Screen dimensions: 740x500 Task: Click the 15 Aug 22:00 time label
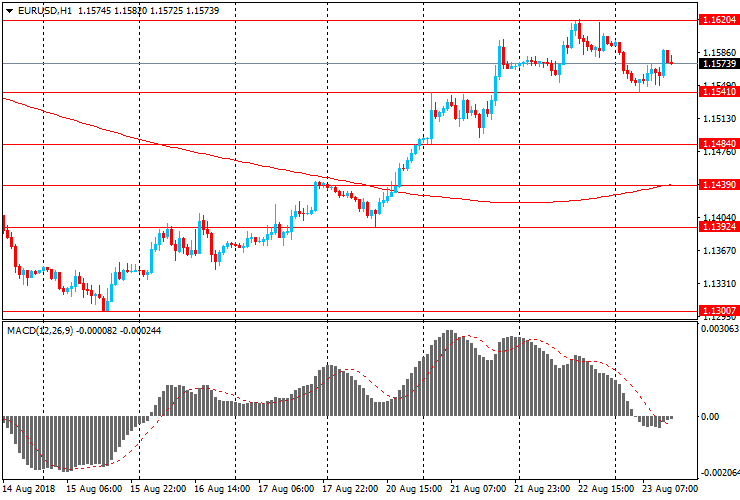[x=158, y=489]
